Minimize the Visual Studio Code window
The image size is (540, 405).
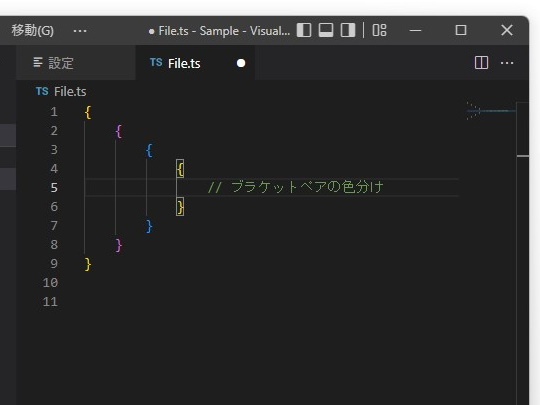click(x=415, y=30)
